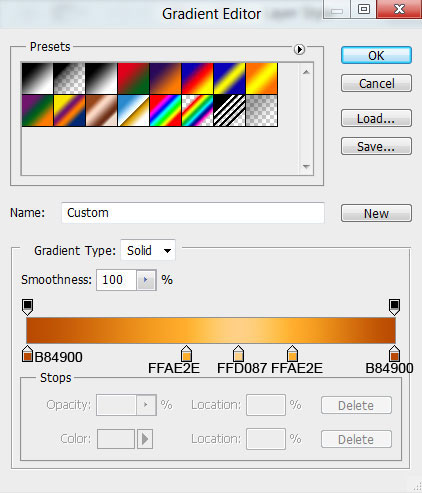422x493 pixels.
Task: Select the yellow-violet-orange-blue gradient preset
Action: pos(69,110)
